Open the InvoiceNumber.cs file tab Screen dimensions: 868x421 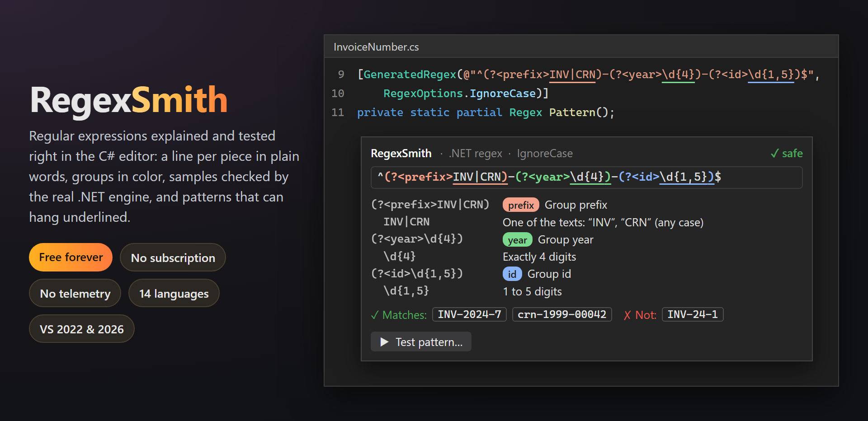coord(376,47)
